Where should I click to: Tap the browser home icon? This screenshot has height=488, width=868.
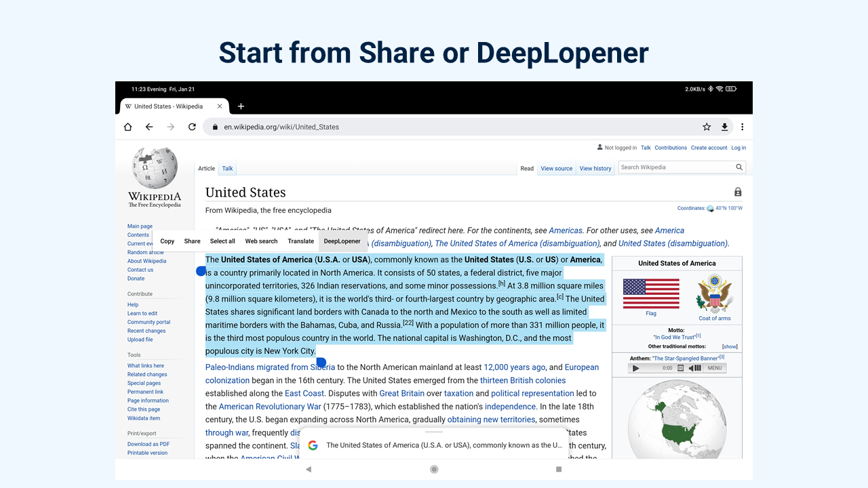(127, 127)
